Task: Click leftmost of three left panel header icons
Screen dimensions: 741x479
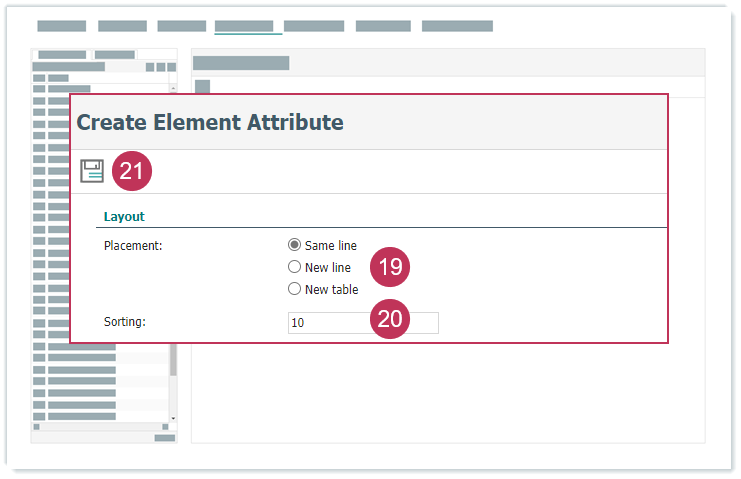Action: tap(150, 67)
